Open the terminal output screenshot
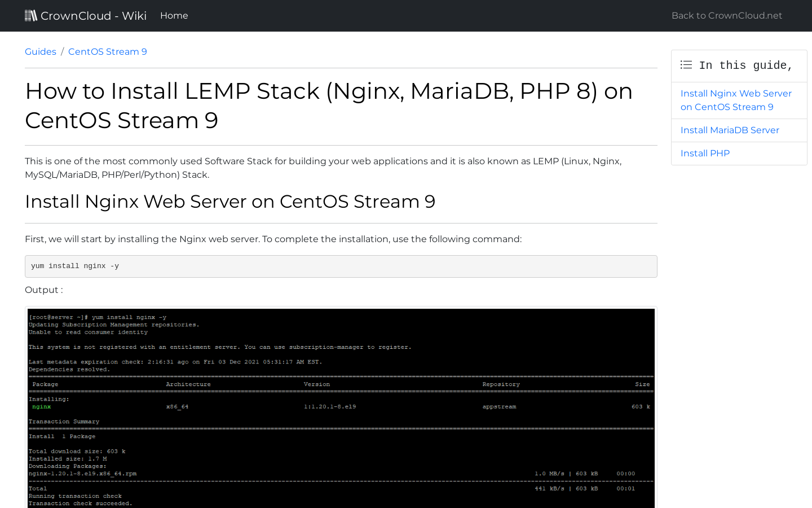 pyautogui.click(x=341, y=408)
